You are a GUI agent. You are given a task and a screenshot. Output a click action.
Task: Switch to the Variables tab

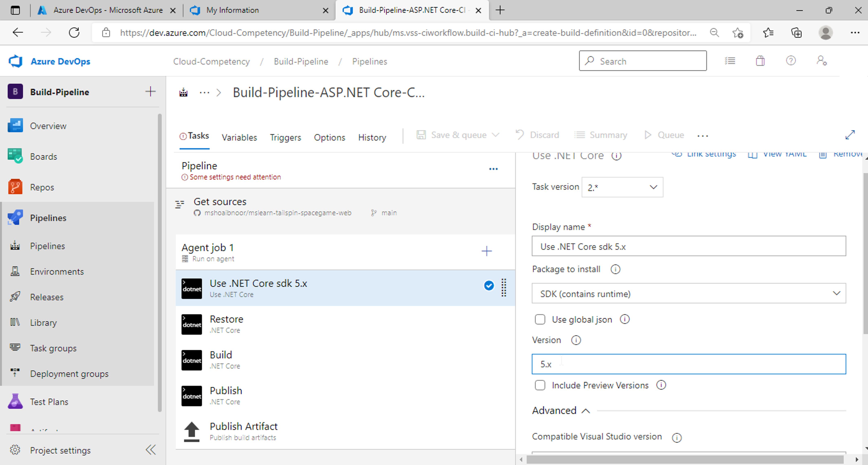click(239, 137)
